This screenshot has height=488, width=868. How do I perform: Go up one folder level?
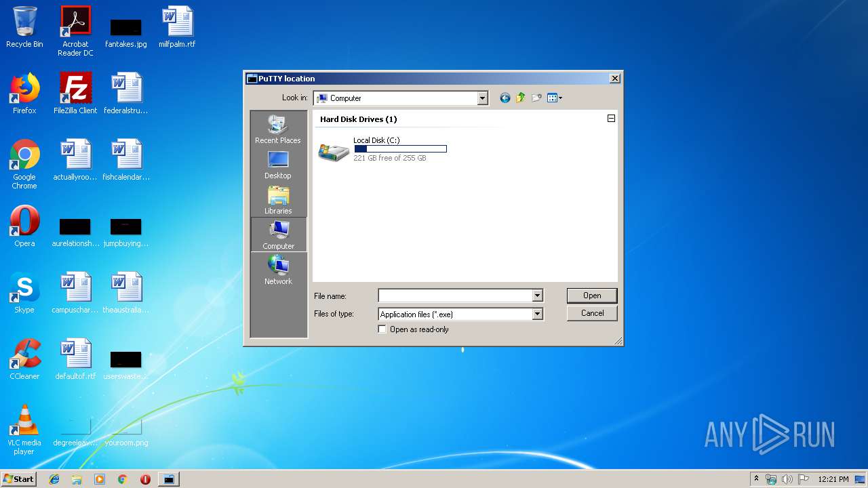coord(520,98)
